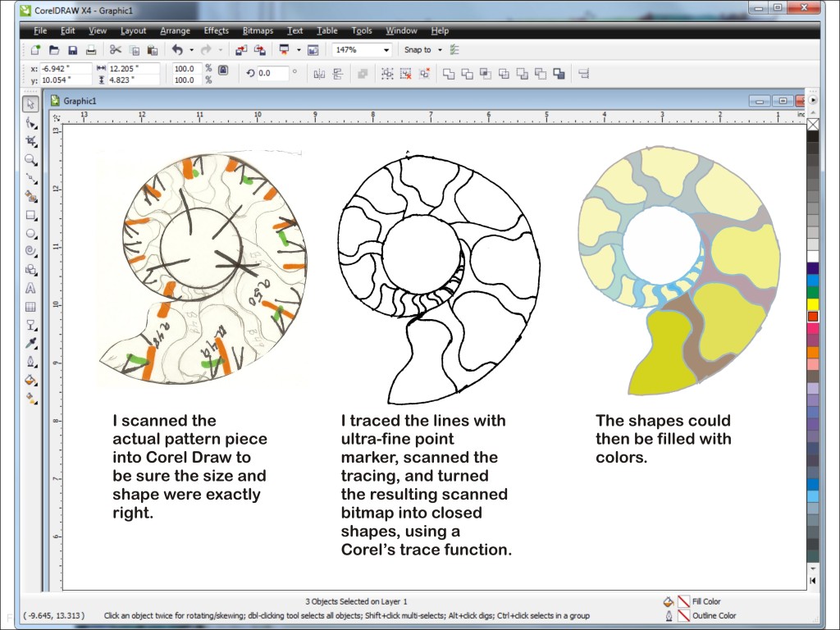Pick the Ellipse tool

click(30, 233)
